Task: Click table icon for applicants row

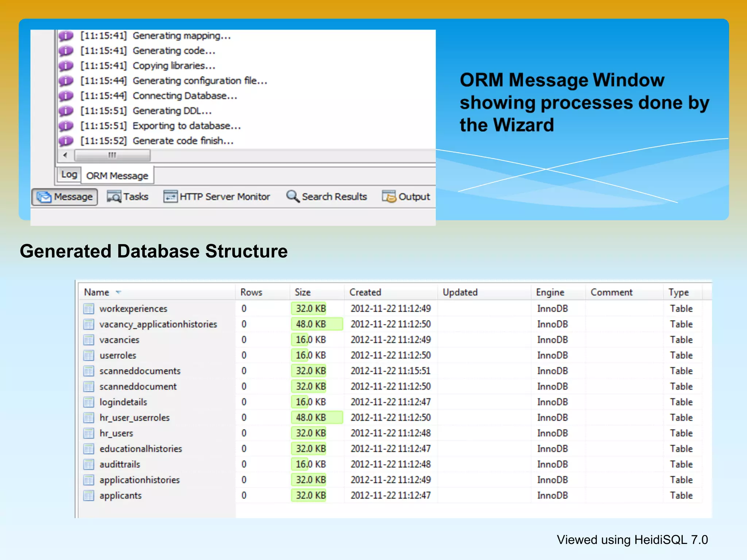Action: (x=89, y=495)
